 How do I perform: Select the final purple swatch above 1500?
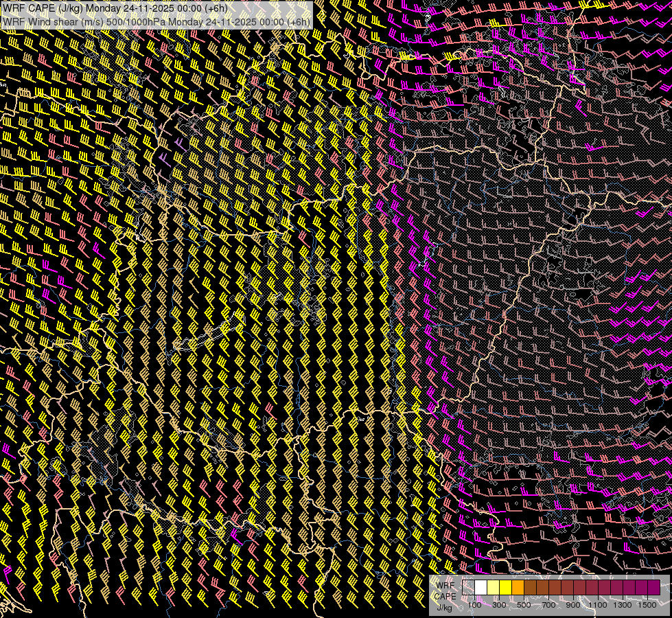pyautogui.click(x=653, y=588)
